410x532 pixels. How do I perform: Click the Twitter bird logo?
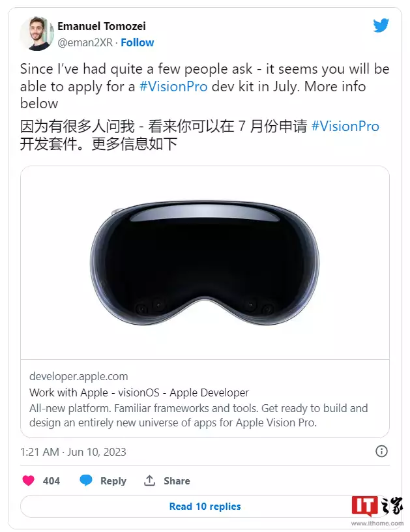pos(381,25)
